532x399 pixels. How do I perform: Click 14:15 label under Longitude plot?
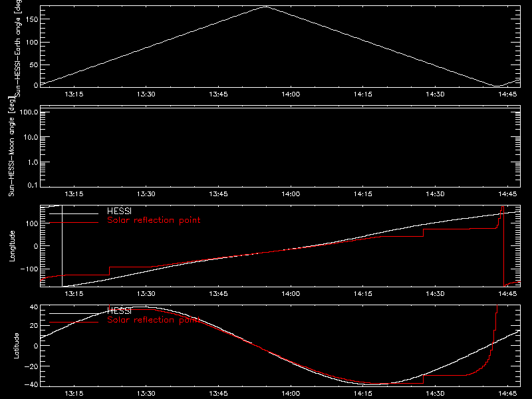point(363,294)
